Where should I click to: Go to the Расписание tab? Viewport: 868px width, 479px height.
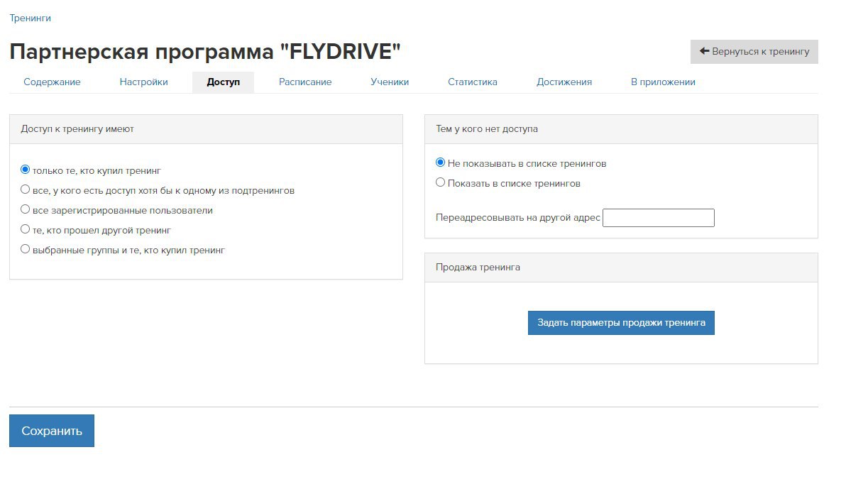pos(305,82)
